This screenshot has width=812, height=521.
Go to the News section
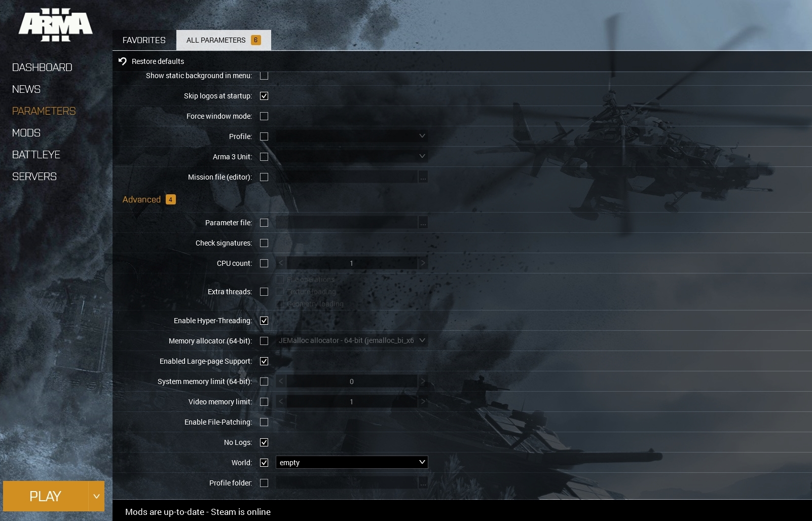pos(26,89)
